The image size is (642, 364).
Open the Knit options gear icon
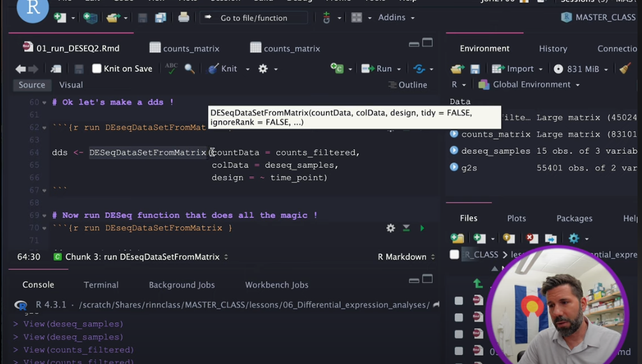coord(263,69)
